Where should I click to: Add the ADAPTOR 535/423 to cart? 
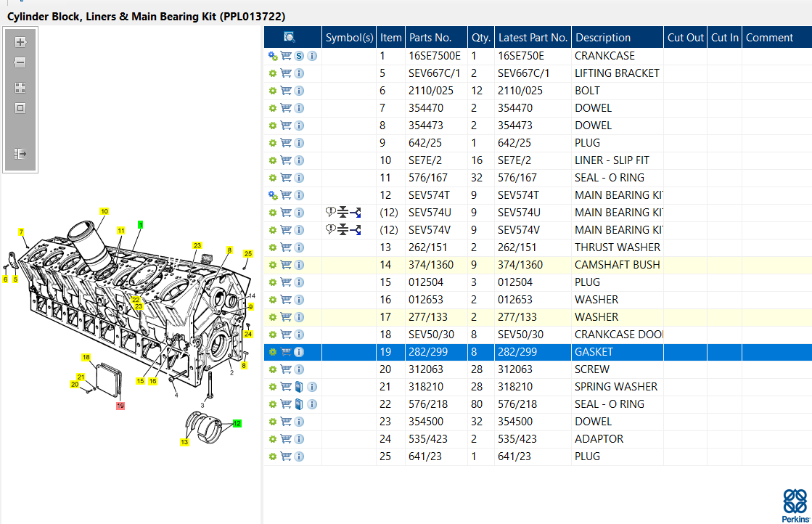pyautogui.click(x=286, y=439)
